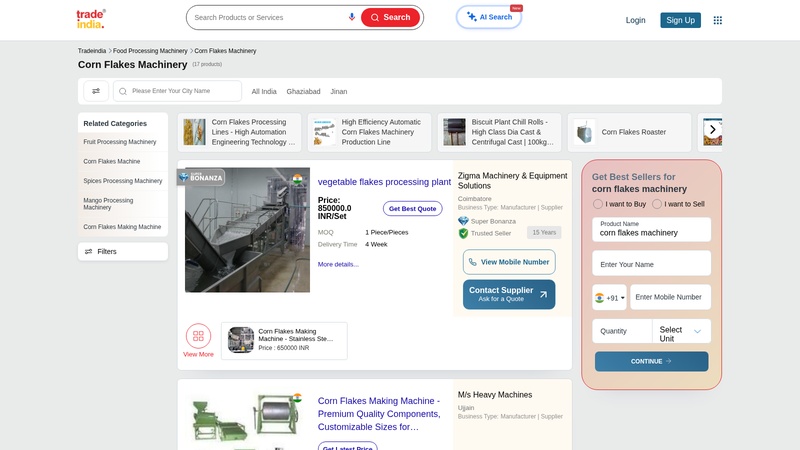Open Corn Flakes Machine category

[x=112, y=161]
